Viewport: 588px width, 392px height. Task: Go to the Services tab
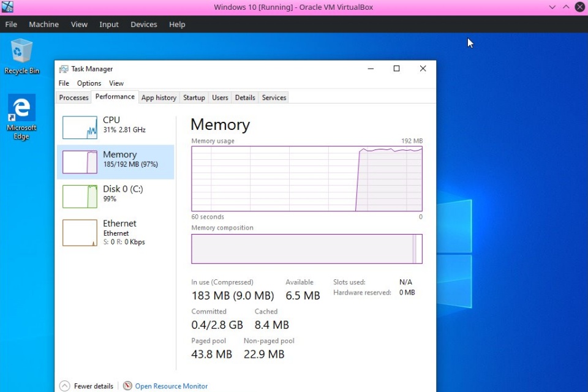(274, 98)
